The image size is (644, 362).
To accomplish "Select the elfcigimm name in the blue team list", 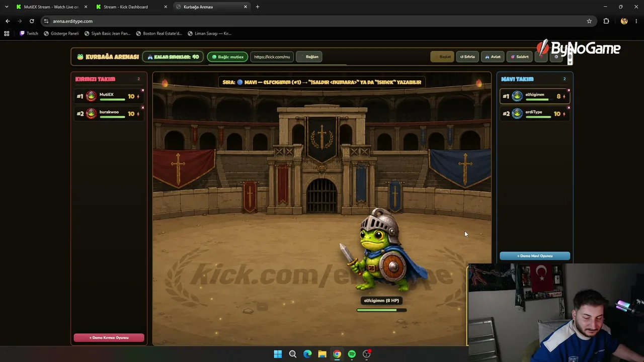I will point(535,95).
